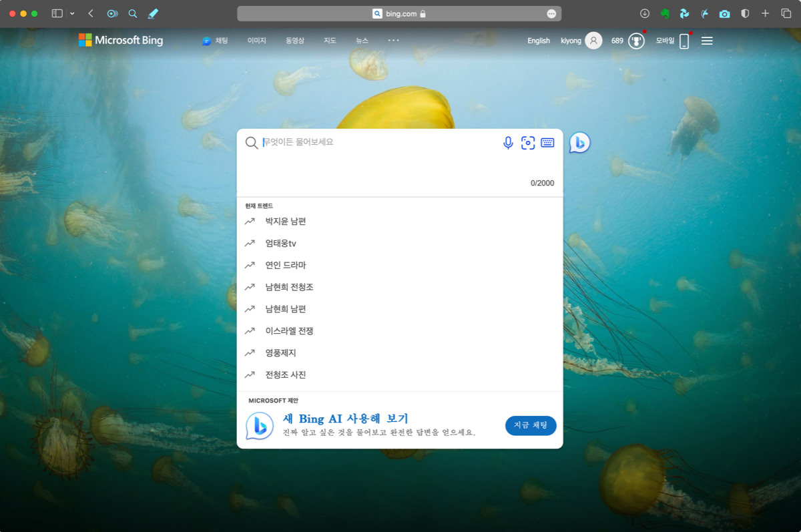Expand more options ellipsis in Bing navigation
This screenshot has width=801, height=532.
tap(394, 41)
